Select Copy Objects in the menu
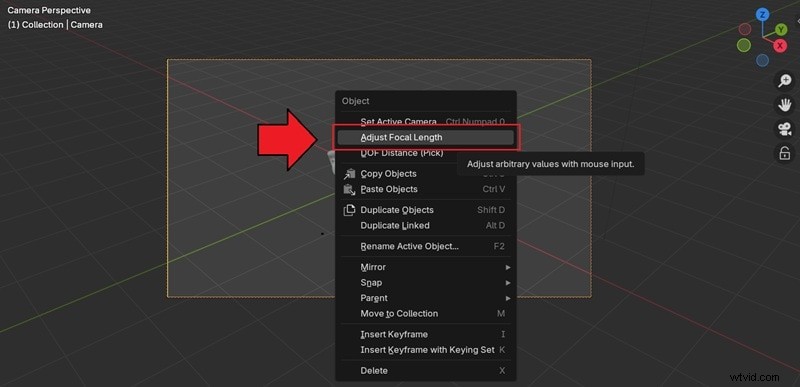This screenshot has width=800, height=387. click(426, 174)
